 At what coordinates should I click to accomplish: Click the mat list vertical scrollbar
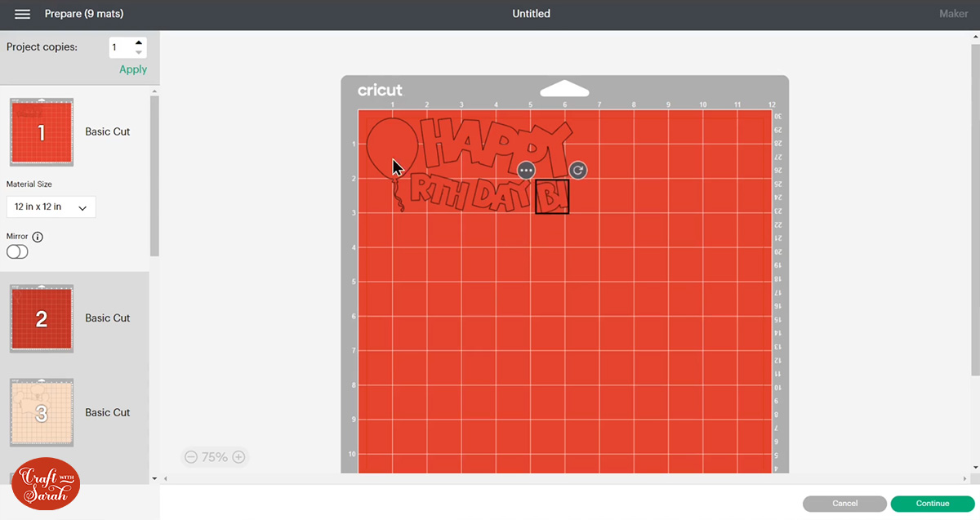(154, 176)
